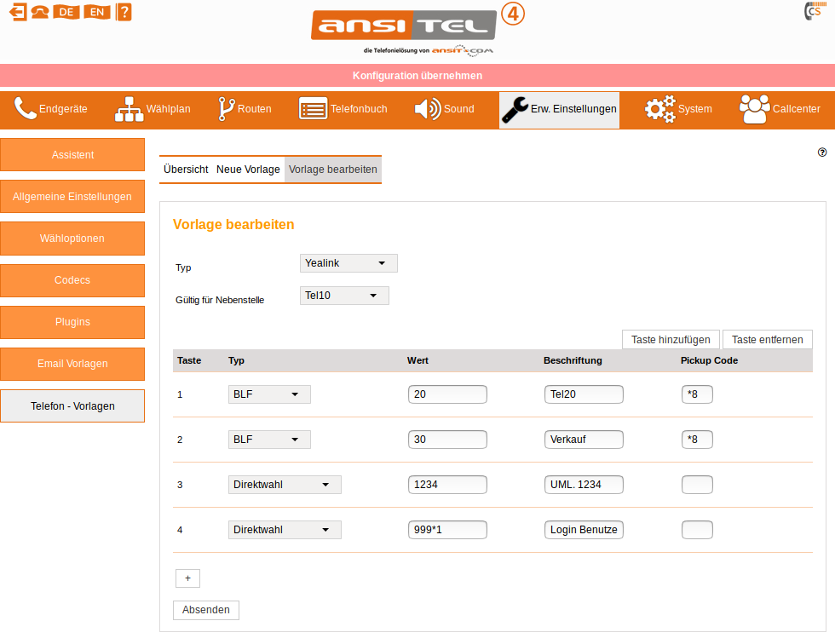Image resolution: width=835 pixels, height=644 pixels.
Task: Click the Taste hinzufügen button
Action: coord(671,340)
